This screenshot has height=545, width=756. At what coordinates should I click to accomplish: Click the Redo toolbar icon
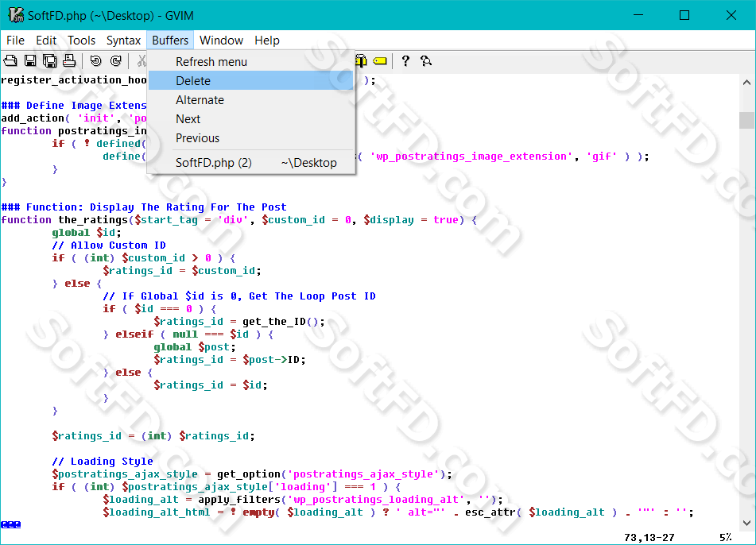(116, 60)
